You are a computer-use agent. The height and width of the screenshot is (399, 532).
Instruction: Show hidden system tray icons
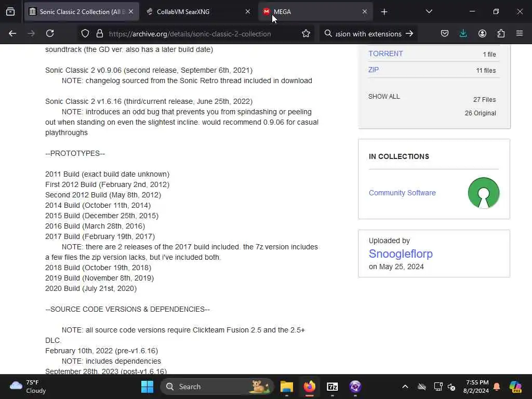pos(405,387)
